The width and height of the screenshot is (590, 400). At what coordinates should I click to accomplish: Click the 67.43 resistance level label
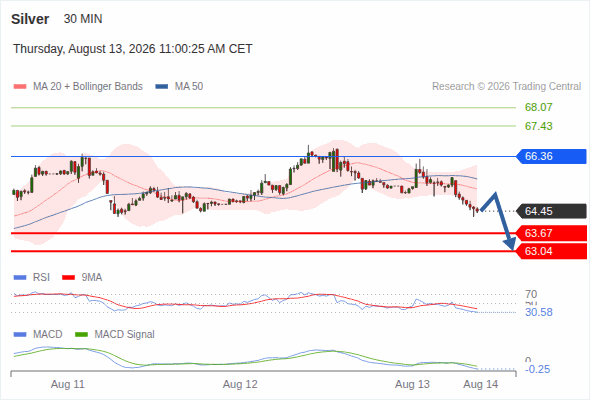[x=538, y=126]
